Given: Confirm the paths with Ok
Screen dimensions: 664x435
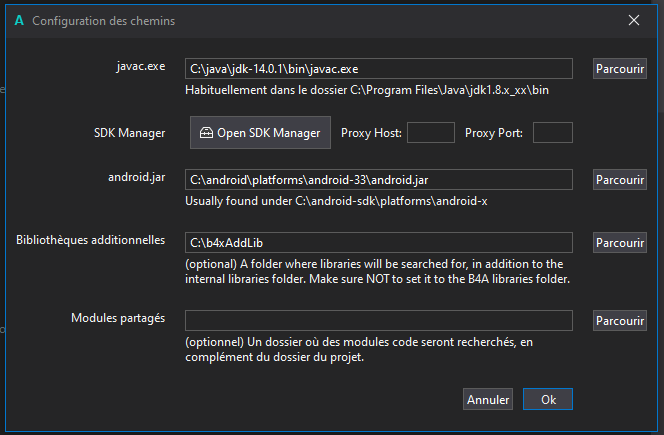Looking at the screenshot, I should (x=548, y=399).
